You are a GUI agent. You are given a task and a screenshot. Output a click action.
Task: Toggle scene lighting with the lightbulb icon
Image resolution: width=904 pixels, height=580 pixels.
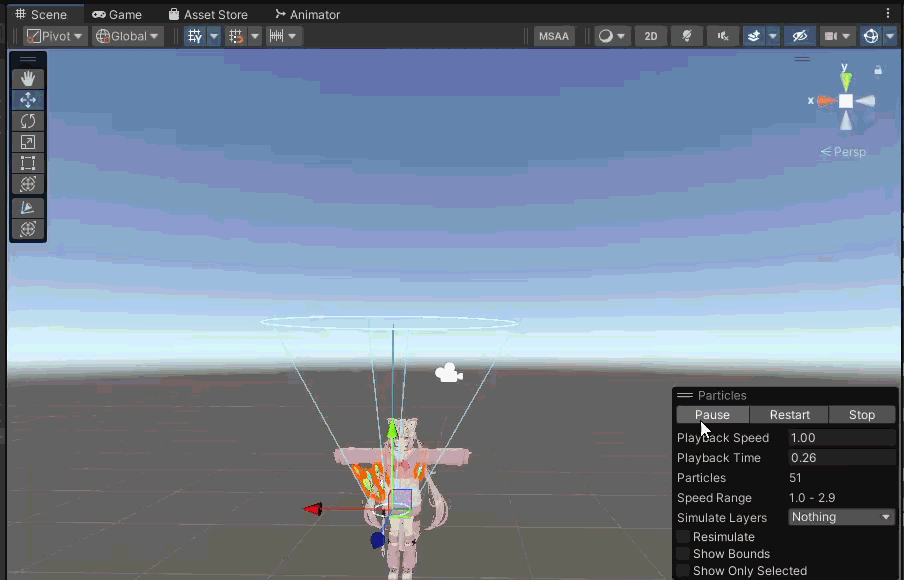(687, 36)
